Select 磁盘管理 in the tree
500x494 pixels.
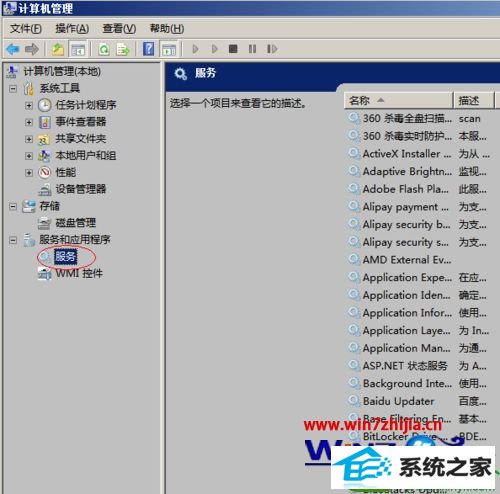click(x=76, y=223)
